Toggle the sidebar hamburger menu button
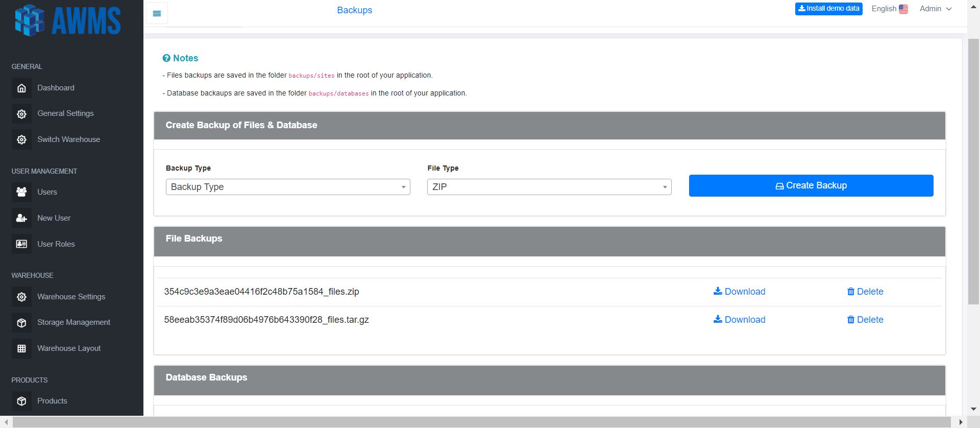This screenshot has width=980, height=428. (x=157, y=13)
